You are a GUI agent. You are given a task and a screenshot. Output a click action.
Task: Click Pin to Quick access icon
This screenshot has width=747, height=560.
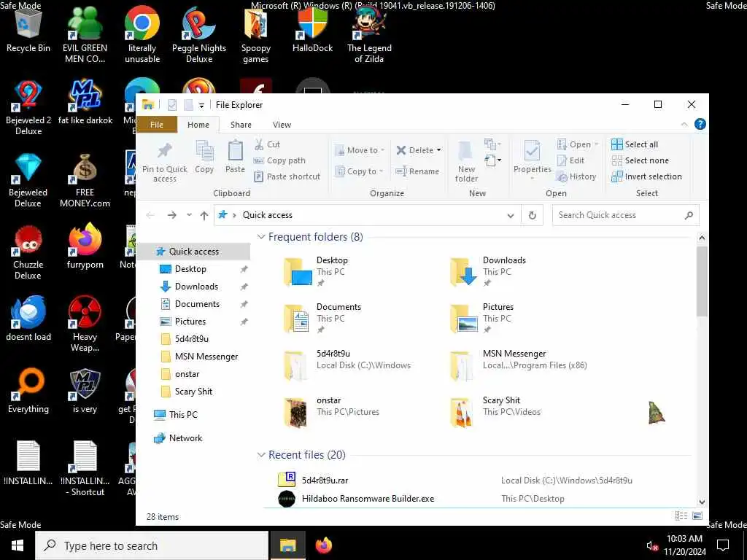(x=164, y=162)
